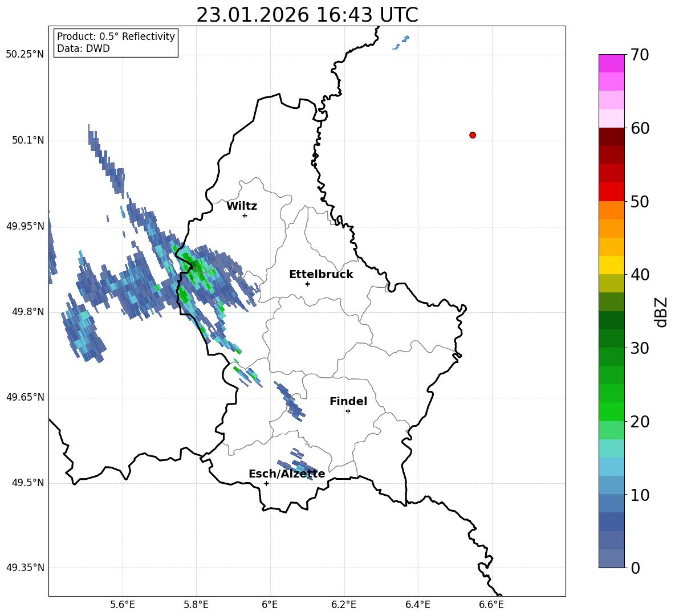
Task: Click the 49.8°N latitude label
Action: (28, 312)
